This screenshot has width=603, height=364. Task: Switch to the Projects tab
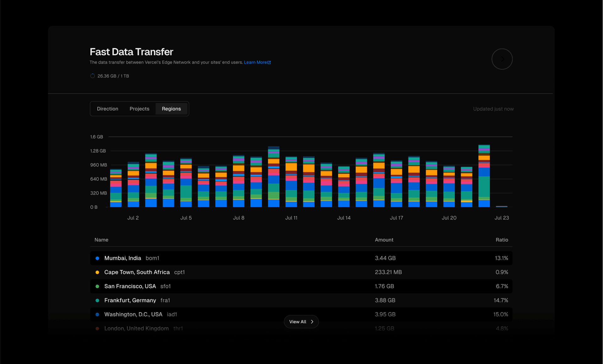click(x=139, y=109)
